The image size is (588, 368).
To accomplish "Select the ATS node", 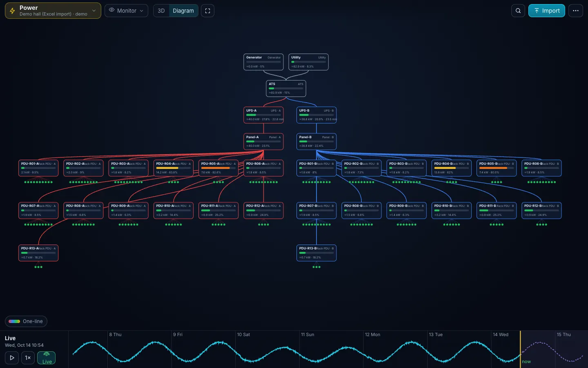I will pos(286,88).
